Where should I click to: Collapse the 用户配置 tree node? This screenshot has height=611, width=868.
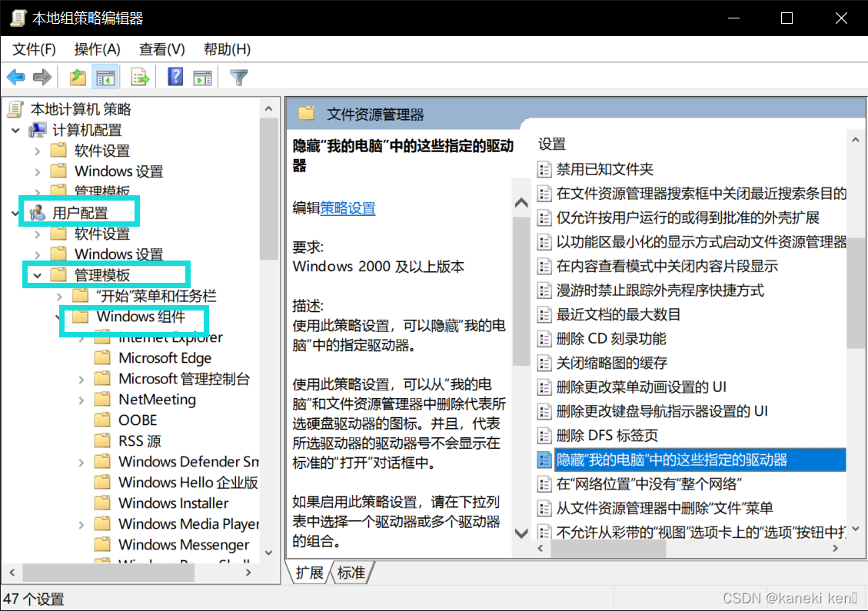[15, 213]
